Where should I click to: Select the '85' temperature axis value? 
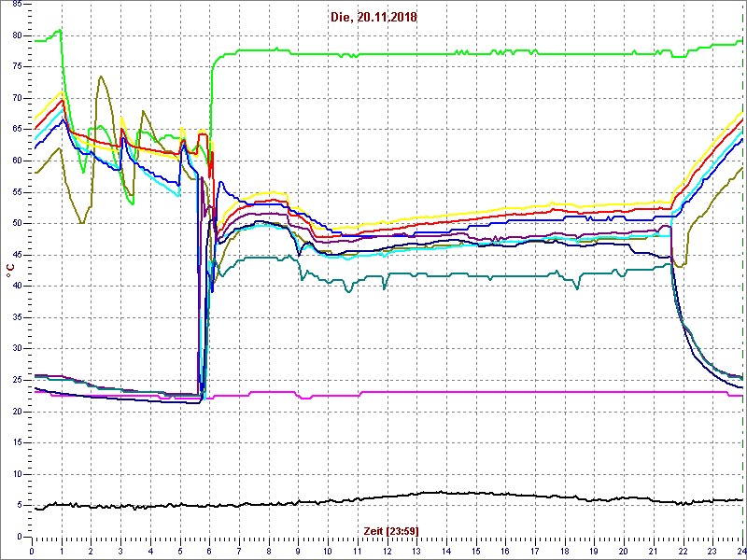click(17, 5)
